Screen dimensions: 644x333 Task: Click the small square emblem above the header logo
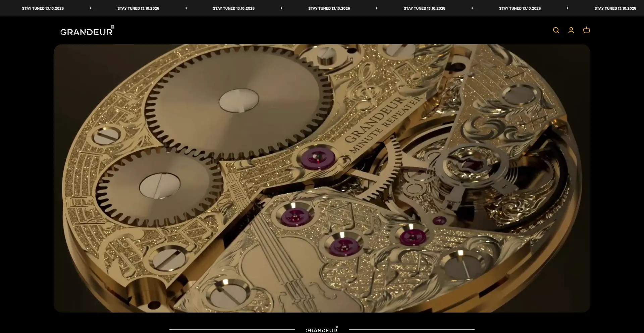coord(112,27)
